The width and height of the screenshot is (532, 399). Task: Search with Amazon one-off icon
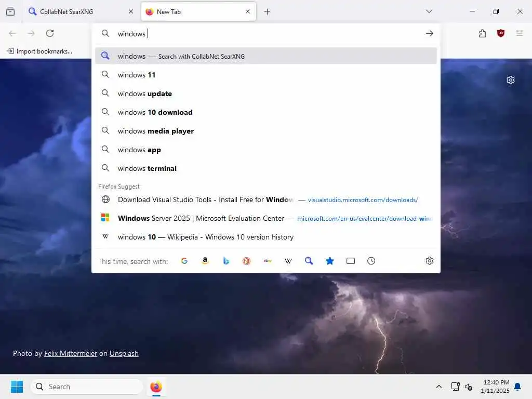point(205,261)
